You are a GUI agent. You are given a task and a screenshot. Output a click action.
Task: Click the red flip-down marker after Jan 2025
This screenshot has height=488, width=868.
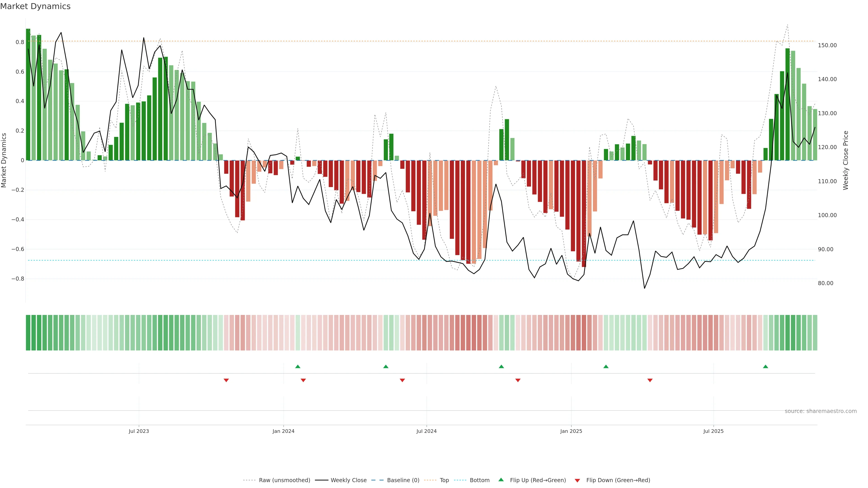click(x=650, y=380)
